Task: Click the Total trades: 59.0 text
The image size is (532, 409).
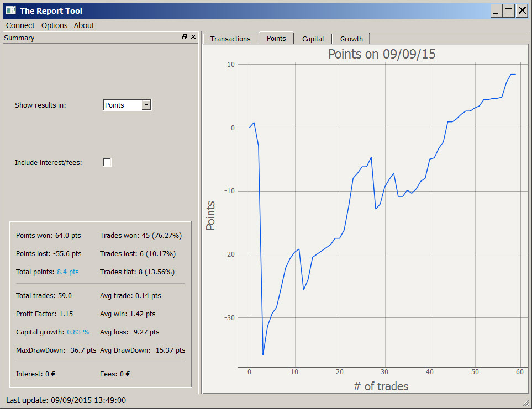Action: (44, 295)
